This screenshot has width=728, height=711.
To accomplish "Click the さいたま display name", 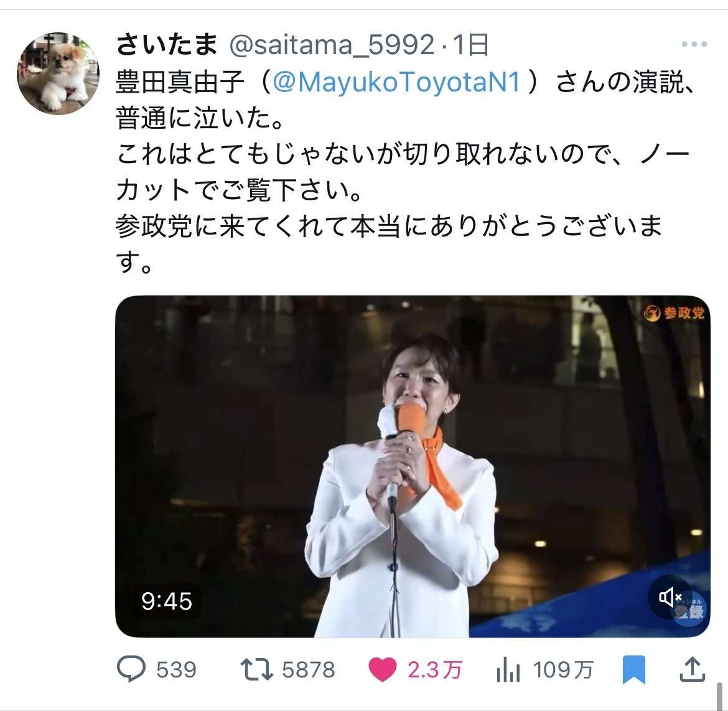I will [167, 45].
